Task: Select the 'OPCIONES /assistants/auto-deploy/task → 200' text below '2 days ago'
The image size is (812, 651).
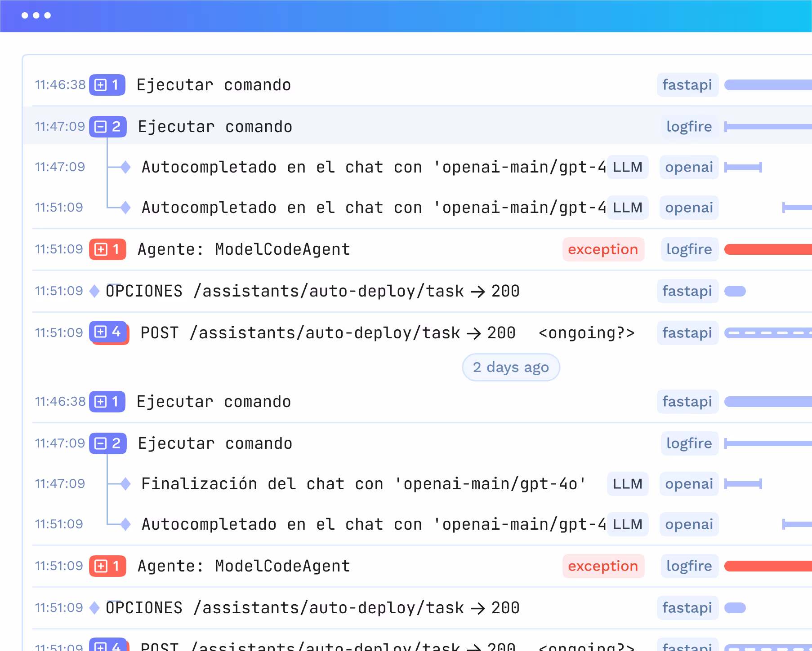Action: click(313, 608)
